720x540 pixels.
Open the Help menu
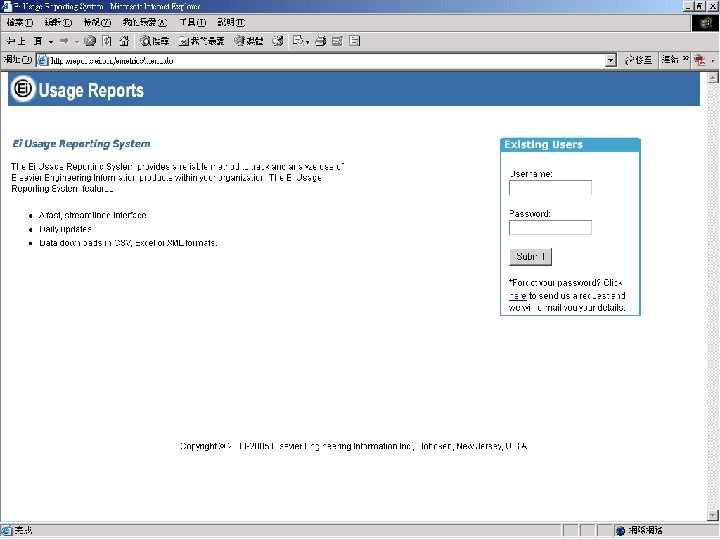click(231, 22)
